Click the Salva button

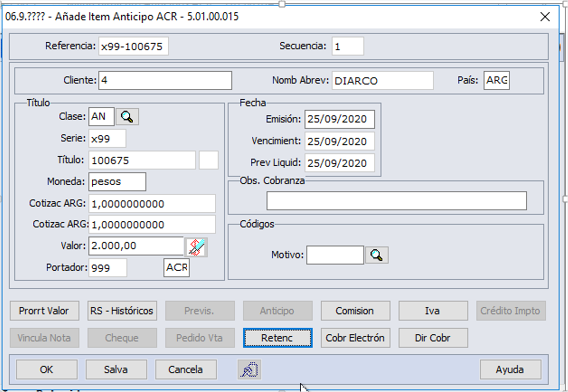(x=116, y=370)
